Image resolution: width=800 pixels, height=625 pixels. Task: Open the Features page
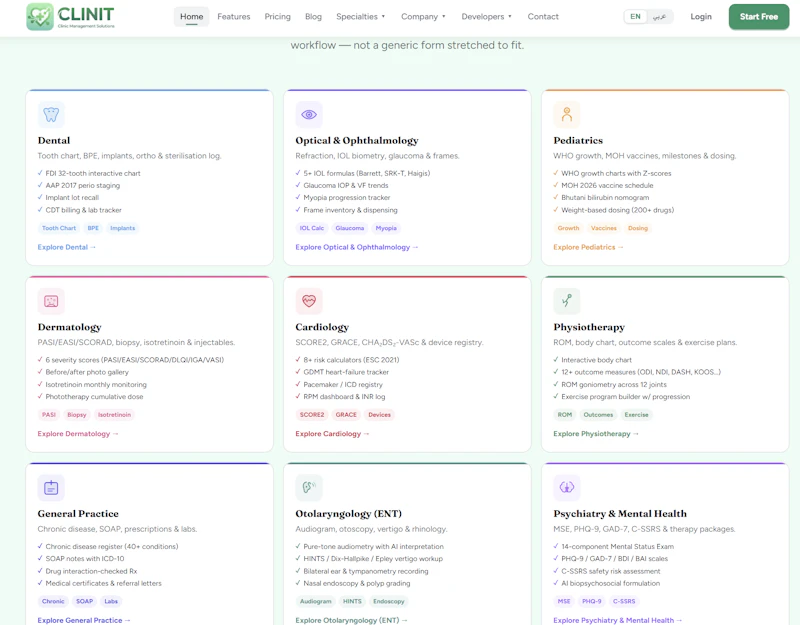point(234,16)
